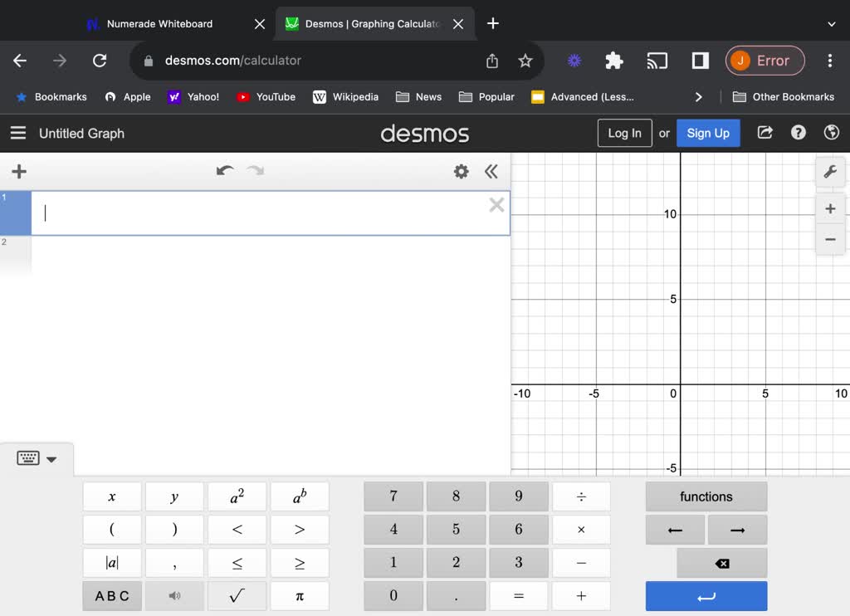Insert pi key

click(299, 596)
